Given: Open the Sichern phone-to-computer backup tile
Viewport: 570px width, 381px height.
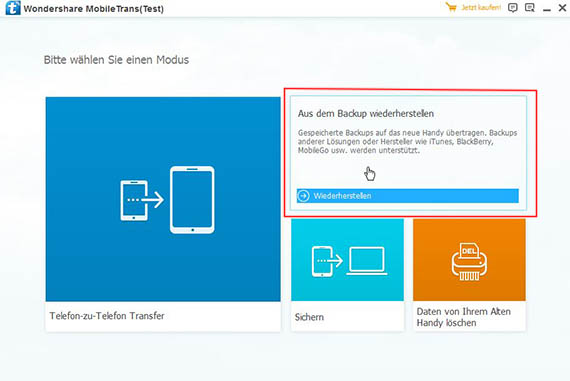Looking at the screenshot, I should (x=347, y=274).
